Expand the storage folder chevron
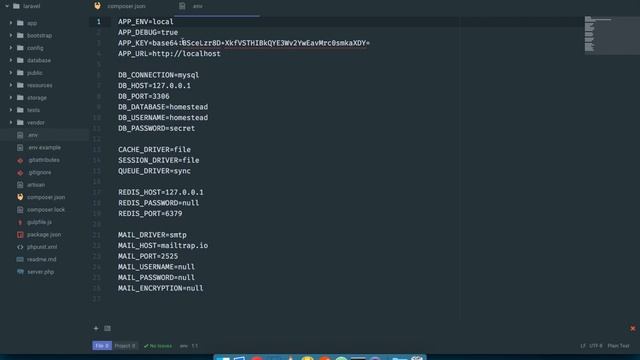Viewport: 640px width, 360px height. [x=11, y=98]
